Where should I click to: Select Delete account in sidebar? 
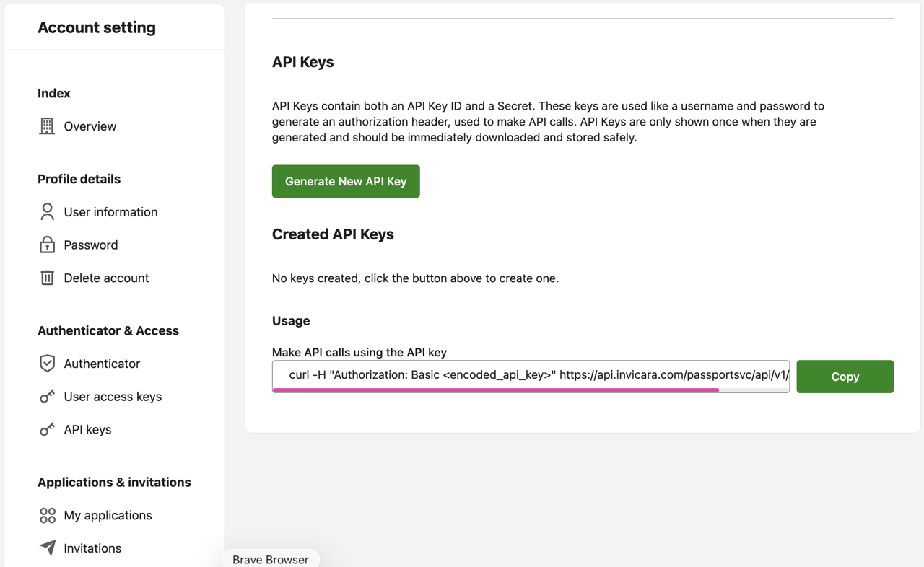click(x=106, y=278)
